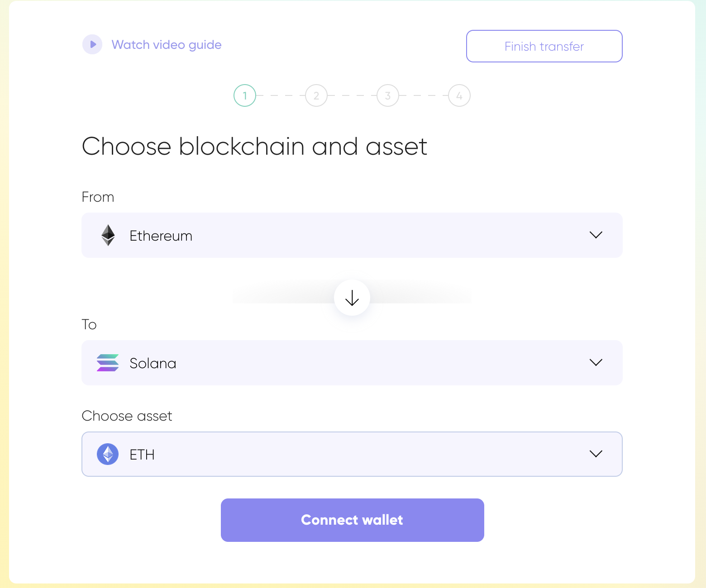The height and width of the screenshot is (588, 706).
Task: Open the From blockchain dropdown showing Ethereum
Action: 351,235
